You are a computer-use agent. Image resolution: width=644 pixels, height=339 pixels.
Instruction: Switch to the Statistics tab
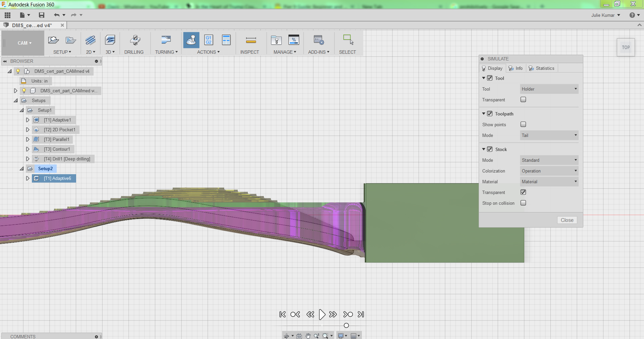coord(542,68)
